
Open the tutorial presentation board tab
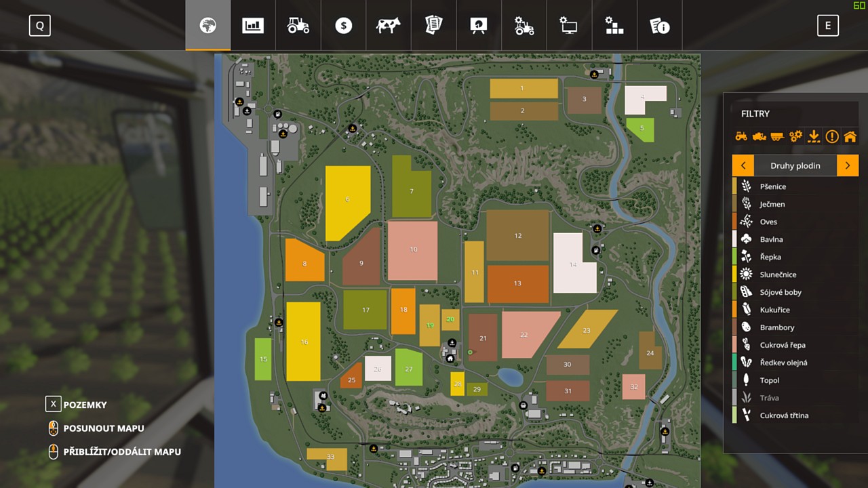click(479, 26)
